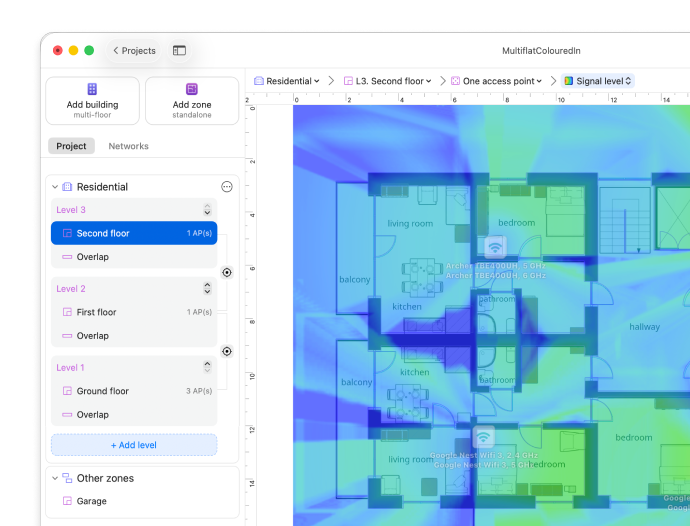Collapse the Residential building group

pos(55,187)
